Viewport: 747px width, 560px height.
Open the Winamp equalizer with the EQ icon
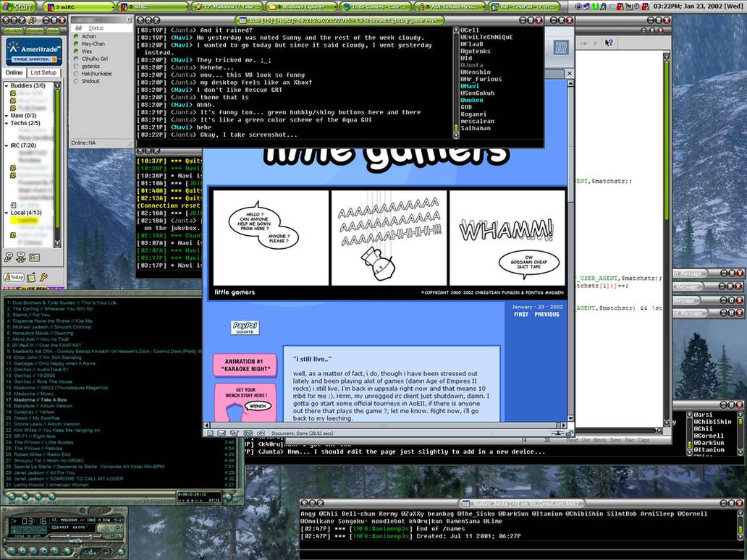107,535
